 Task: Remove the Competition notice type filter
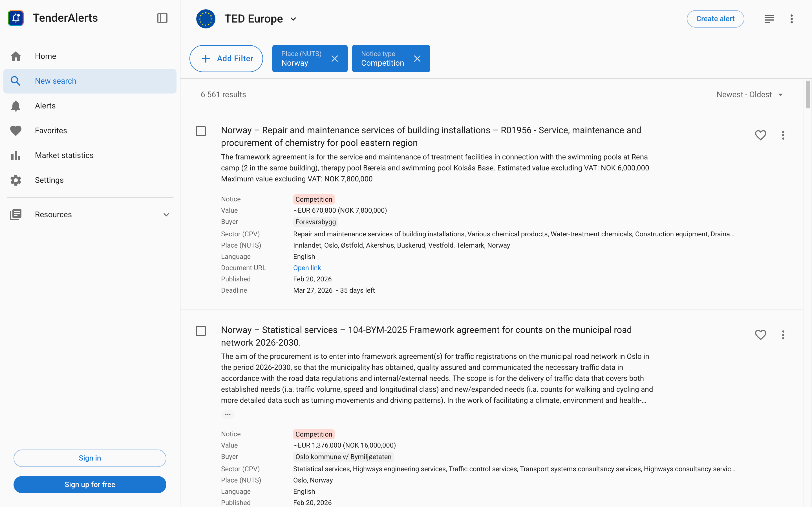coord(417,59)
